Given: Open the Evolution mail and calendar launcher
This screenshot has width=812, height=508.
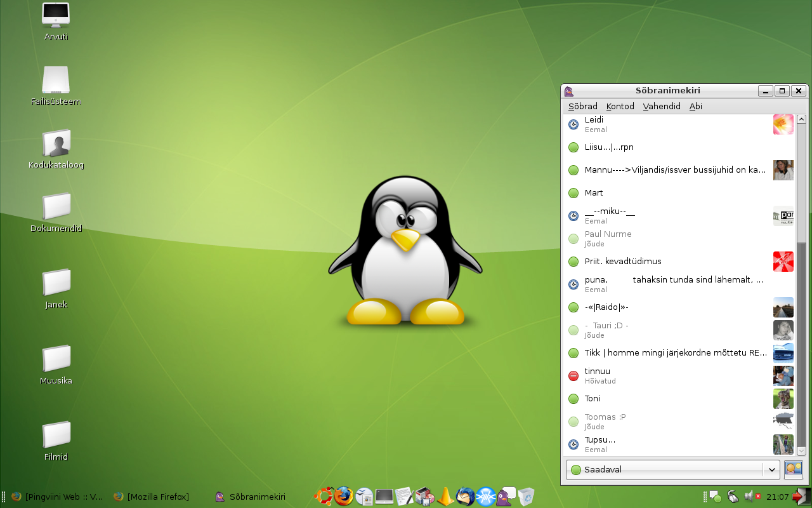Looking at the screenshot, I should point(364,497).
